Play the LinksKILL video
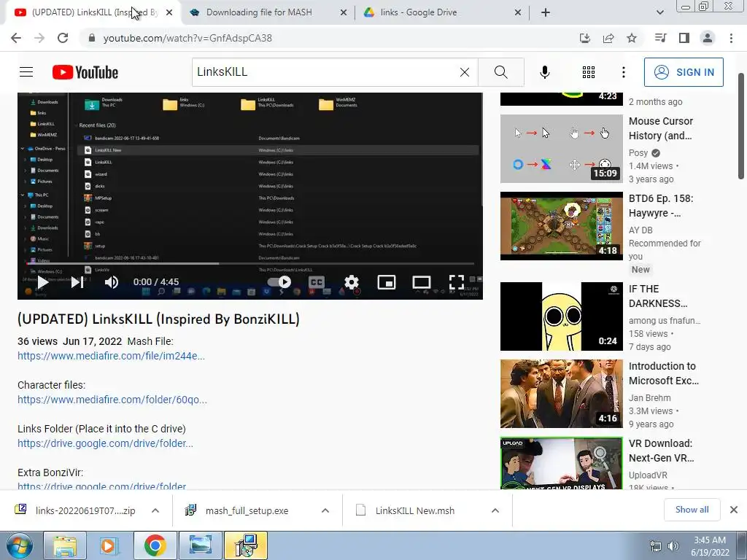 tap(43, 282)
